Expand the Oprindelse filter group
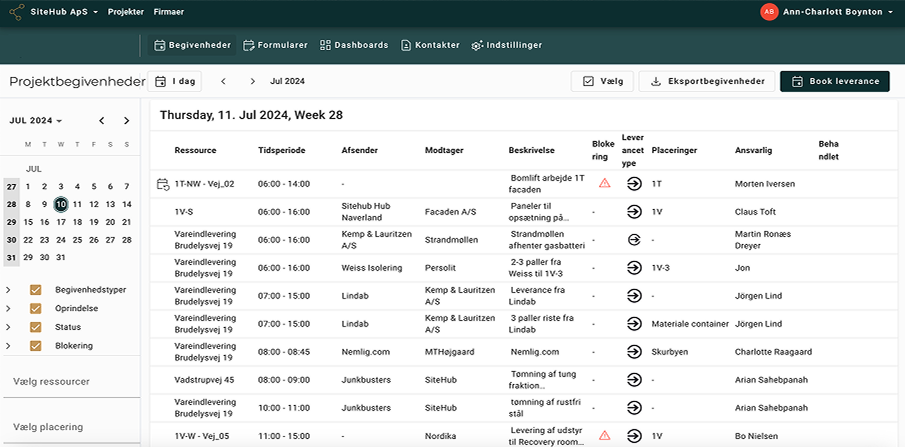905x447 pixels. 9,309
